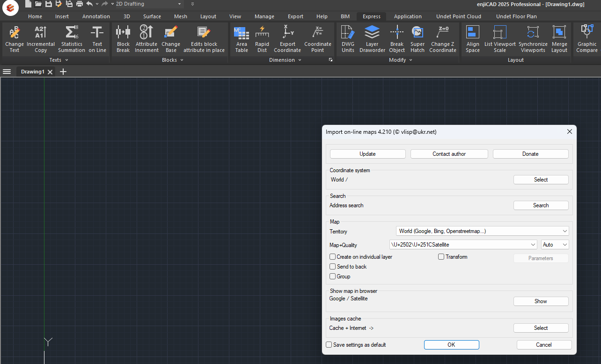This screenshot has width=601, height=364.
Task: Open the BIM ribbon tab
Action: tap(345, 16)
